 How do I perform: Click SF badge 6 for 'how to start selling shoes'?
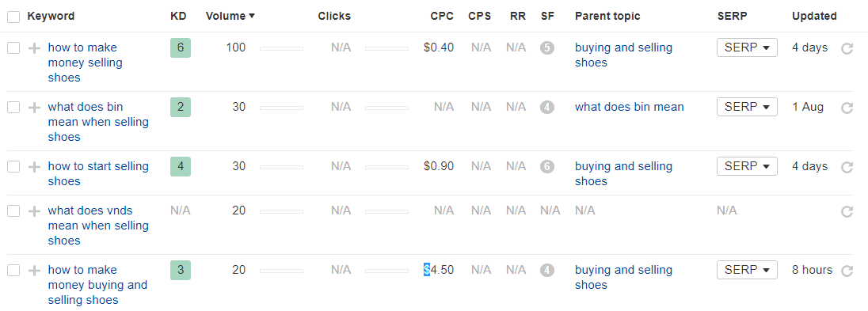(547, 166)
